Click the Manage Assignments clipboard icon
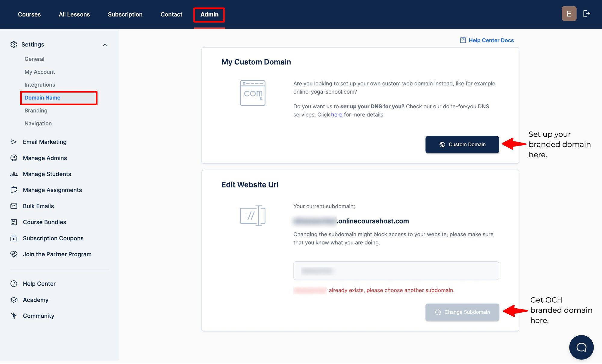602x364 pixels. click(14, 190)
